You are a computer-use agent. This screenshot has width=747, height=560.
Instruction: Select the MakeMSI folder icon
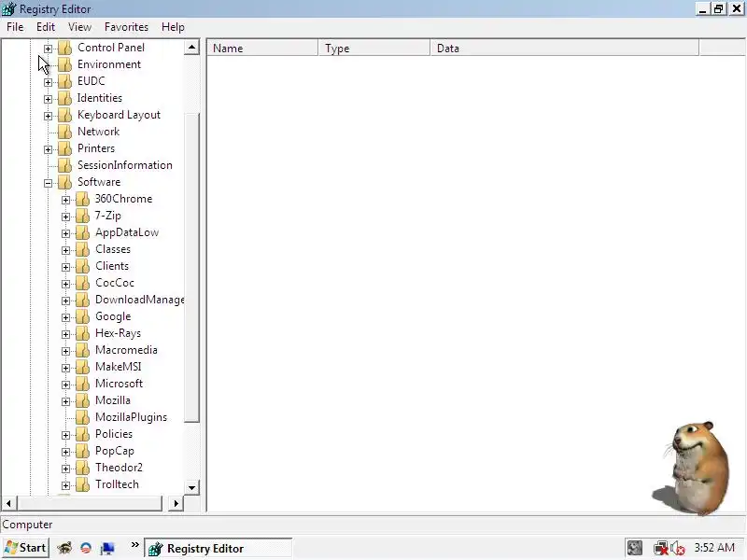(x=83, y=367)
